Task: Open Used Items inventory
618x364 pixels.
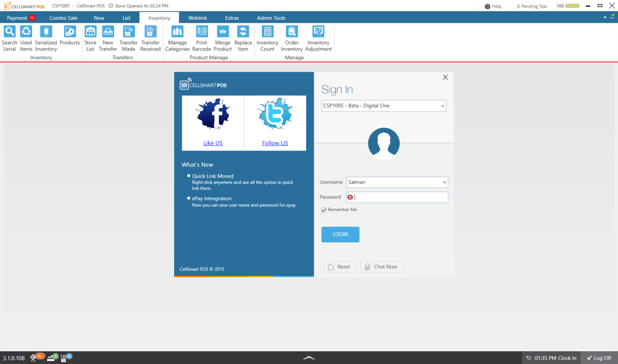Action: click(x=26, y=38)
